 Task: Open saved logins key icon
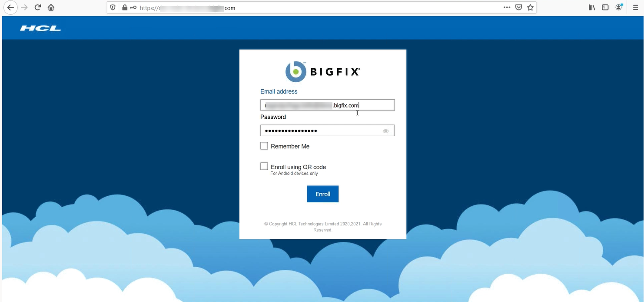pyautogui.click(x=133, y=7)
